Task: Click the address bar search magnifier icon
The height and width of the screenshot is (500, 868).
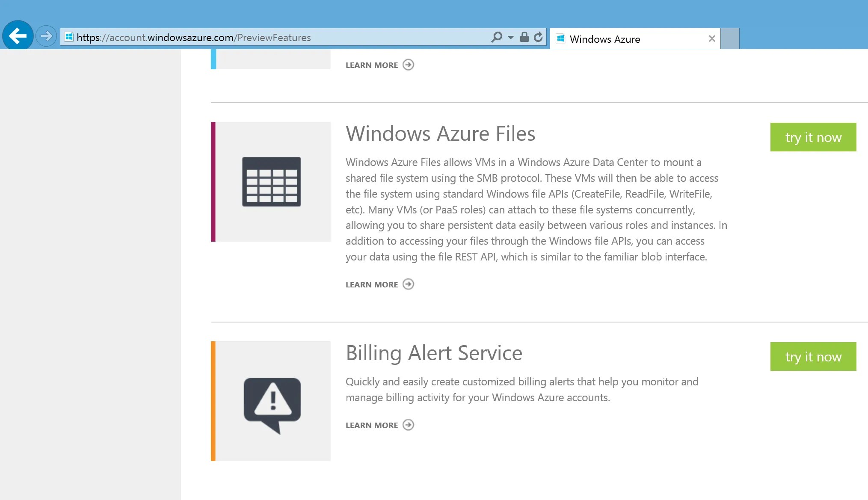Action: [x=496, y=37]
